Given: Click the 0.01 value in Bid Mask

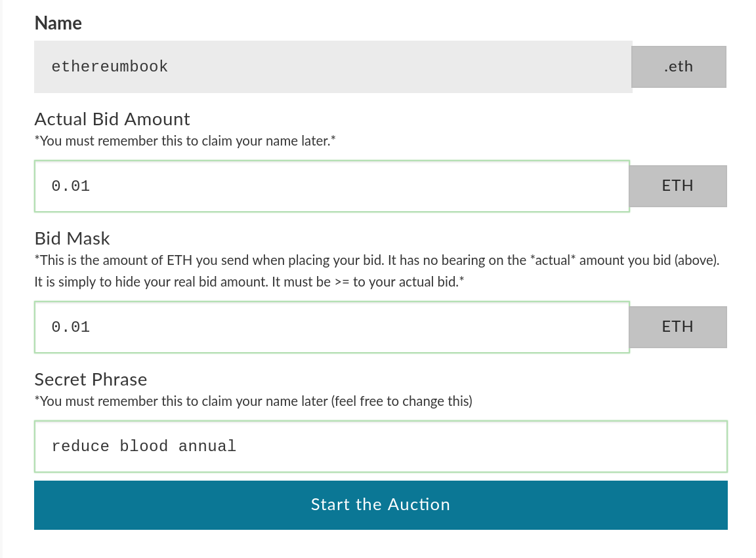Looking at the screenshot, I should (71, 327).
